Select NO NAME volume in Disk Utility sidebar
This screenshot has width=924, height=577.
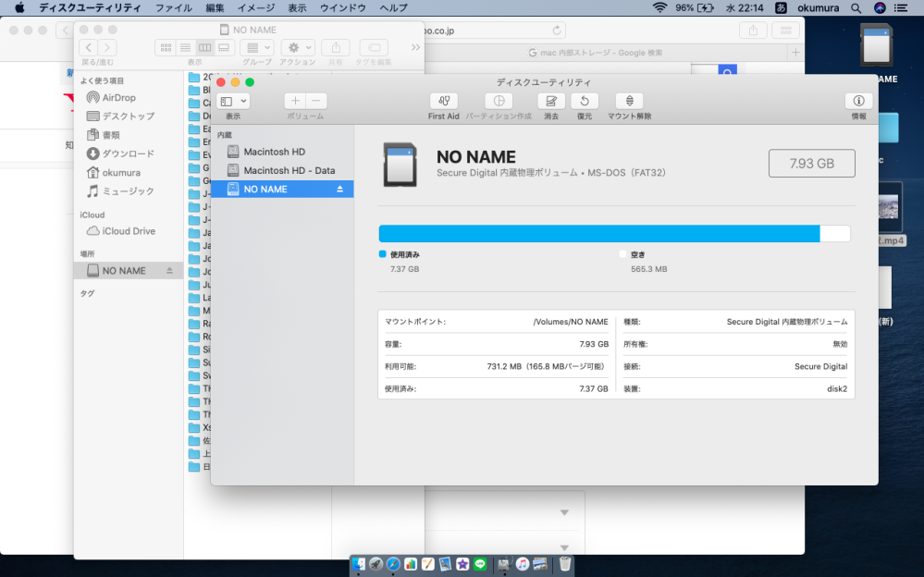282,190
